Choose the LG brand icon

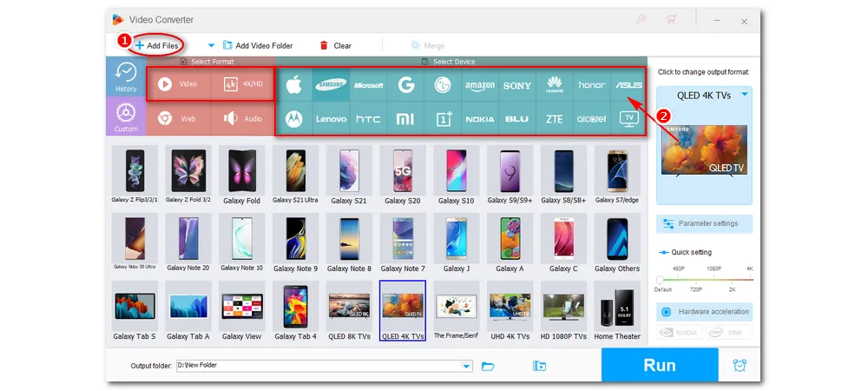(443, 85)
